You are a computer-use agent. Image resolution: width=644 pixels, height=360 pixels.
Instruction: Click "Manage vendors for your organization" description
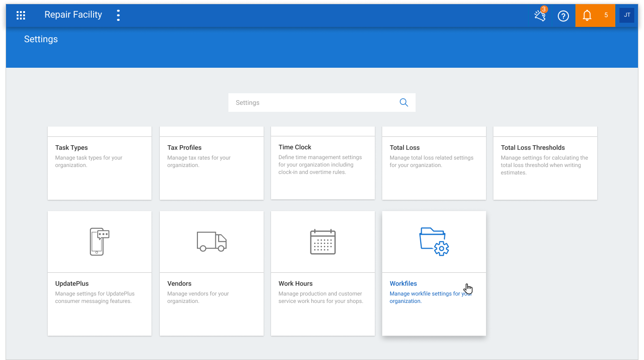(x=198, y=297)
